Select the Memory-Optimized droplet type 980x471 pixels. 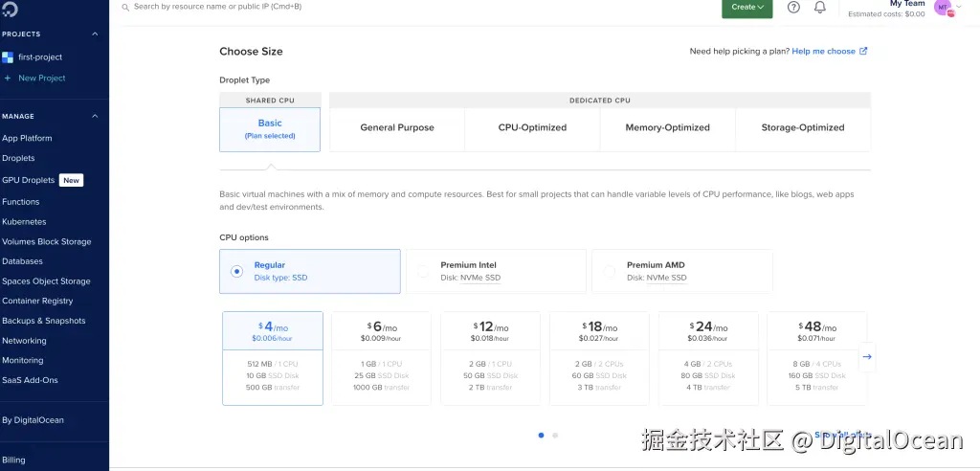[x=667, y=128]
